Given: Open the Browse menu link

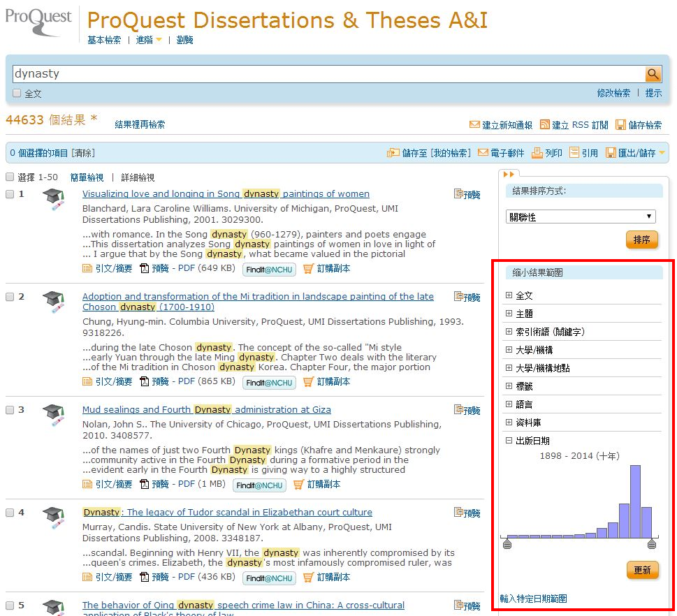Looking at the screenshot, I should (184, 40).
